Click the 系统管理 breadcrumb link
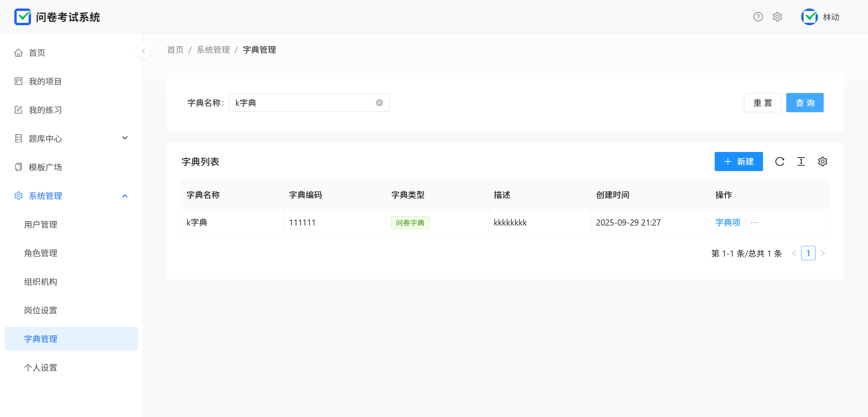The width and height of the screenshot is (868, 417). tap(213, 50)
